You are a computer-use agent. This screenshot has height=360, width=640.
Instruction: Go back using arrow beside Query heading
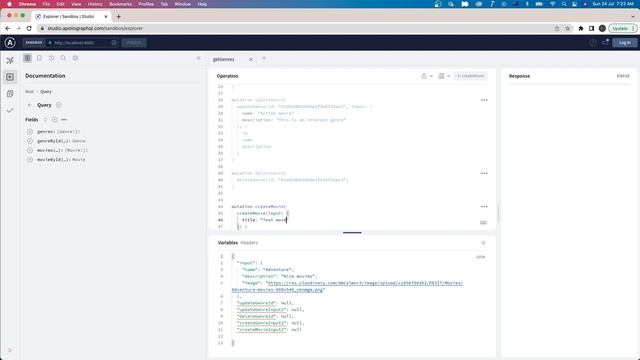click(29, 105)
